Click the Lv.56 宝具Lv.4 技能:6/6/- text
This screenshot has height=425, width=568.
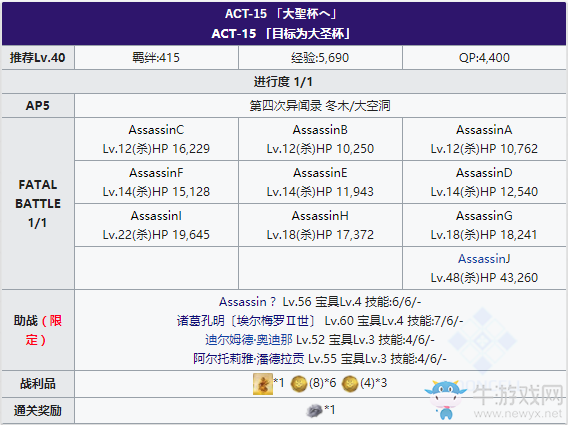click(x=352, y=301)
